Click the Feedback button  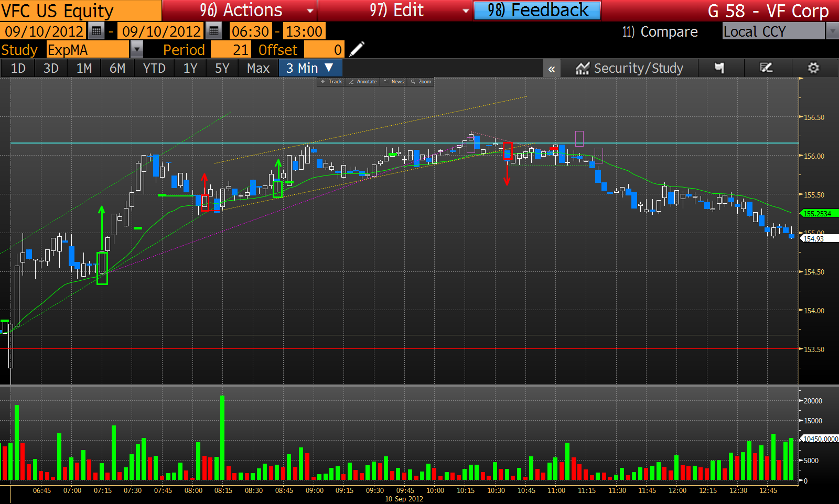[x=537, y=10]
